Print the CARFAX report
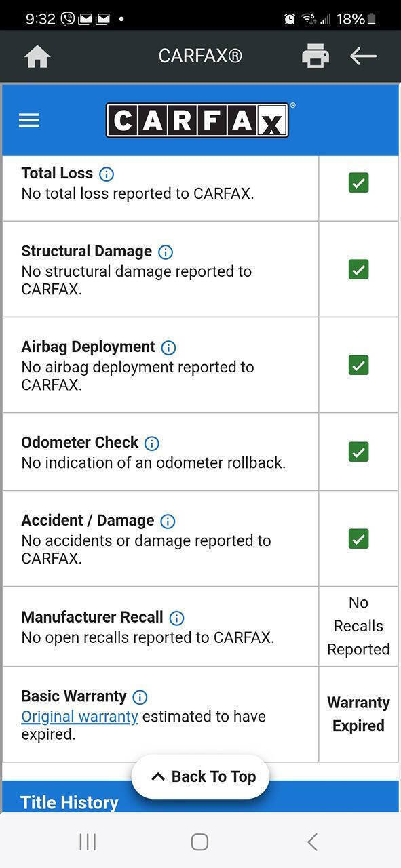The width and height of the screenshot is (401, 868). click(x=316, y=56)
